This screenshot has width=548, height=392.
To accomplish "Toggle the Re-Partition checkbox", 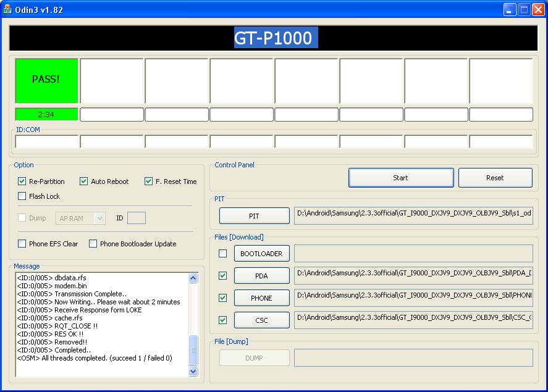I will (x=22, y=181).
